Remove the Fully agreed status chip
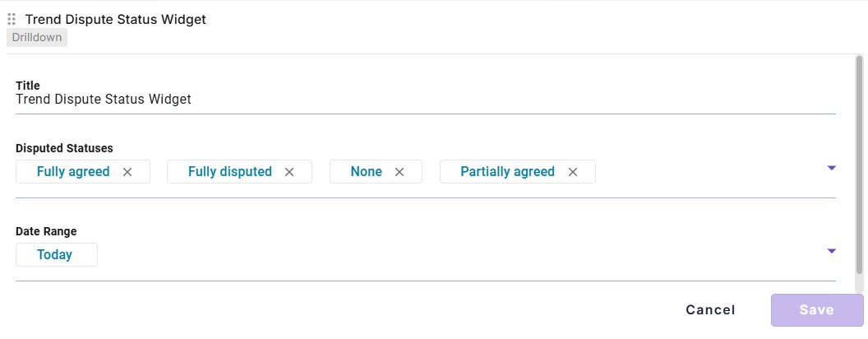This screenshot has width=868, height=339. click(127, 172)
